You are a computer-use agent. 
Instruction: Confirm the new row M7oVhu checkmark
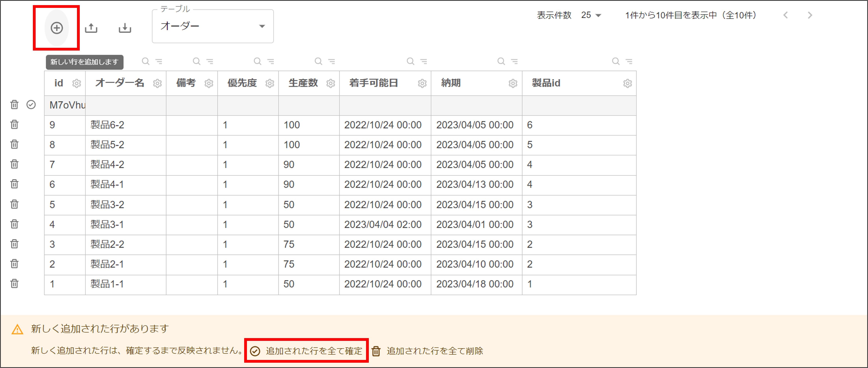pyautogui.click(x=31, y=105)
